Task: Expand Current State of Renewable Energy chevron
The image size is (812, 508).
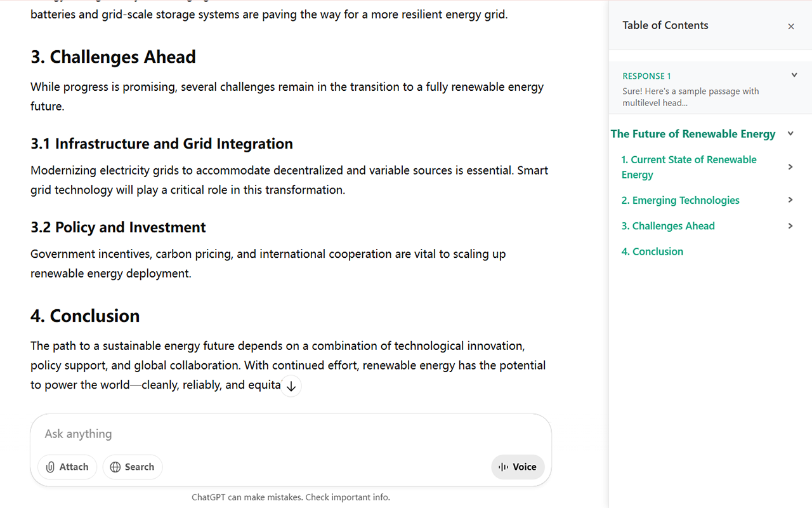Action: (x=790, y=167)
